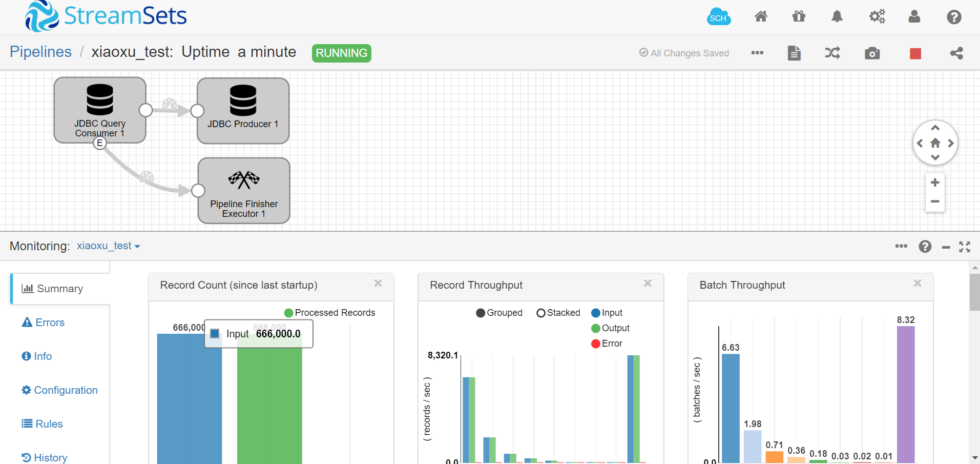The width and height of the screenshot is (980, 464).
Task: Click the blue Input record count bar
Action: [190, 399]
